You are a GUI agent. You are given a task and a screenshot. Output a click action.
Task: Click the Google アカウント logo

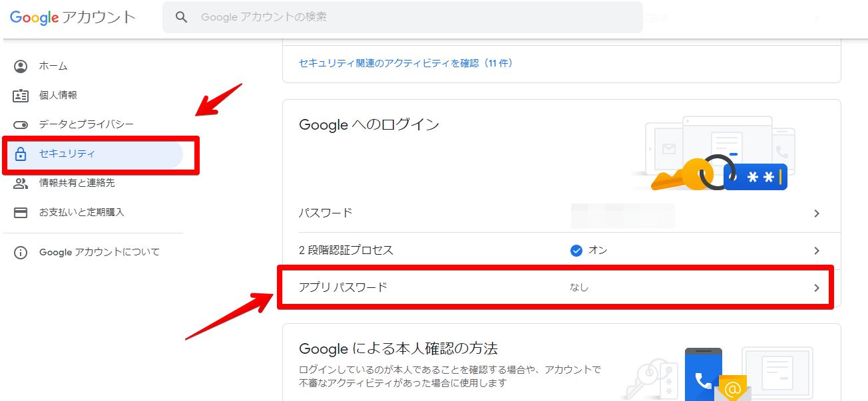click(x=73, y=17)
